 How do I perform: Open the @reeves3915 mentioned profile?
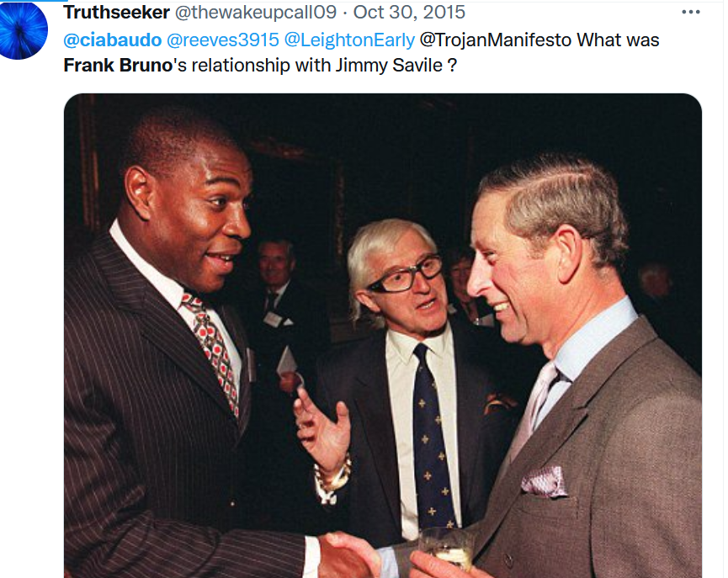pos(222,40)
